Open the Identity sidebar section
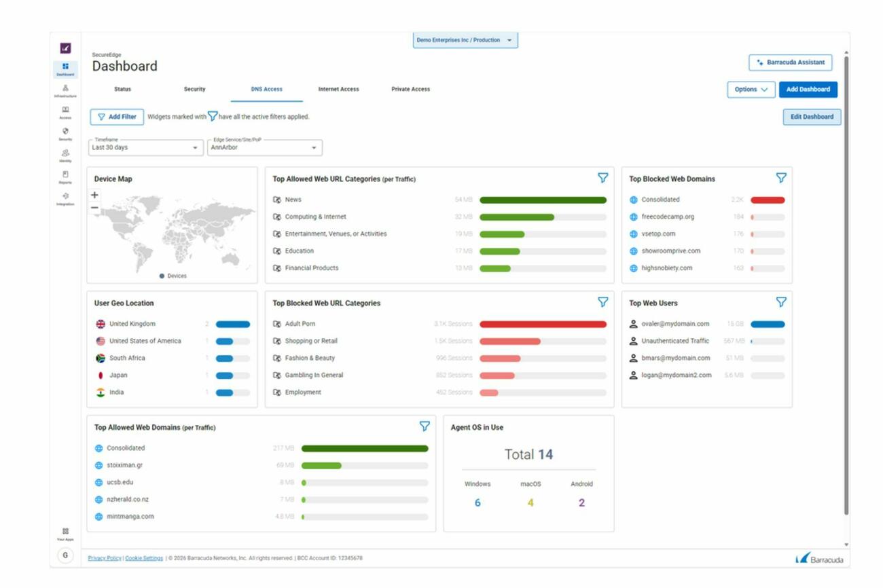The height and width of the screenshot is (588, 883). (x=65, y=155)
